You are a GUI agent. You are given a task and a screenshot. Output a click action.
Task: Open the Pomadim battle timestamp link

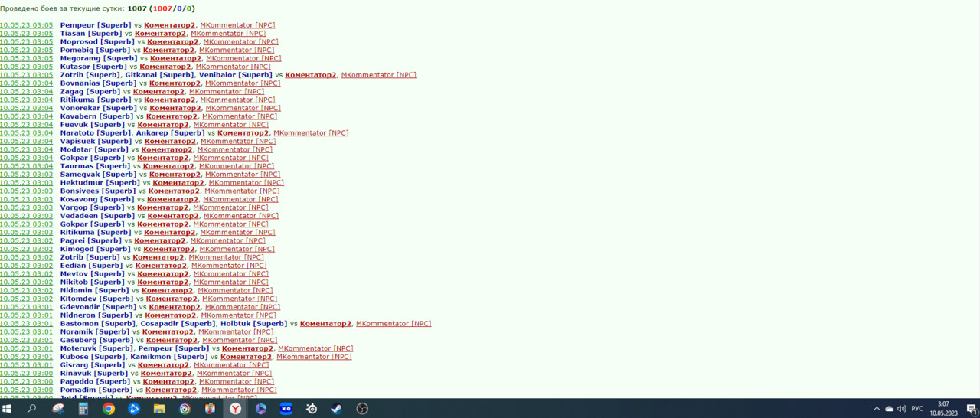[27, 390]
